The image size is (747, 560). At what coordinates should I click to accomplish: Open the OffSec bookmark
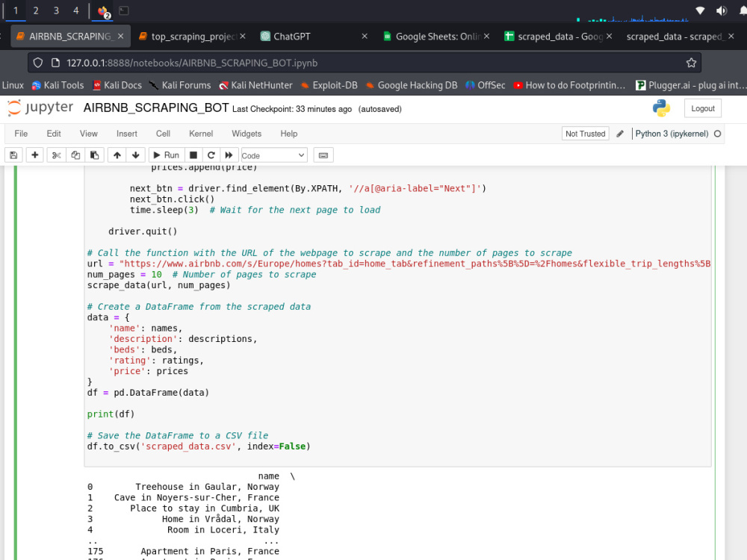pos(485,85)
